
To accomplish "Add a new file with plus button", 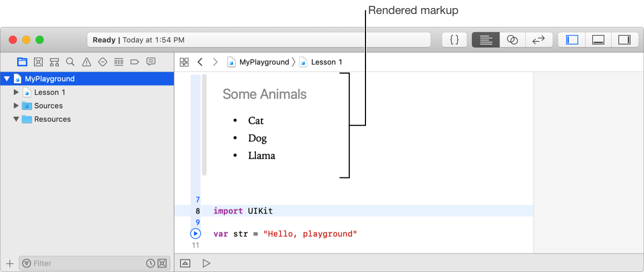I will click(x=9, y=263).
